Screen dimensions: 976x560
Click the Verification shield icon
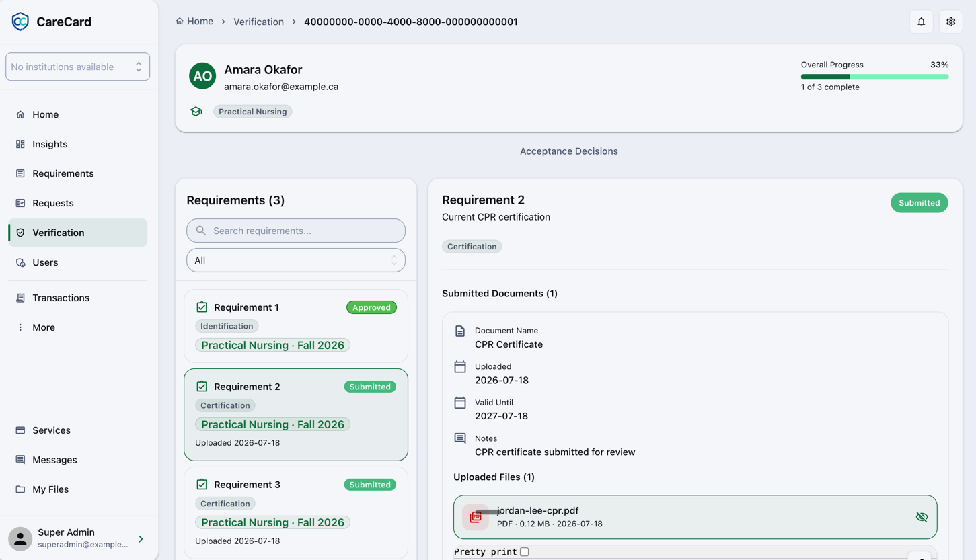(20, 233)
